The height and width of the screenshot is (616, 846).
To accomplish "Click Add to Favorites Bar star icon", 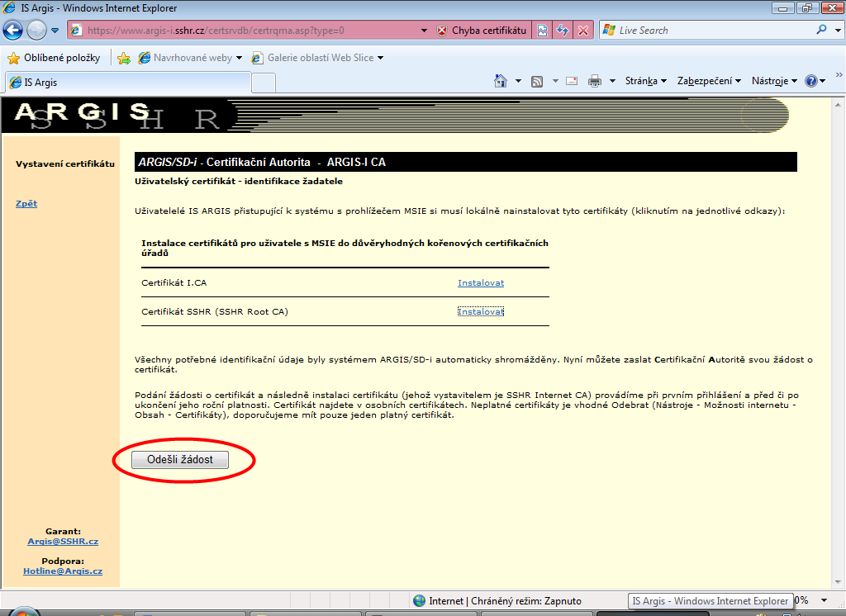I will [124, 59].
